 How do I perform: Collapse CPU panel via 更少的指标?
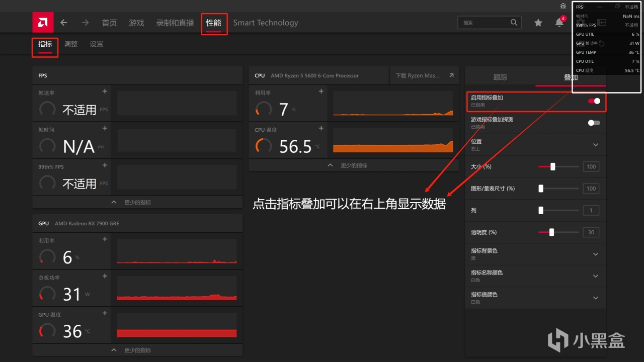[x=354, y=165]
